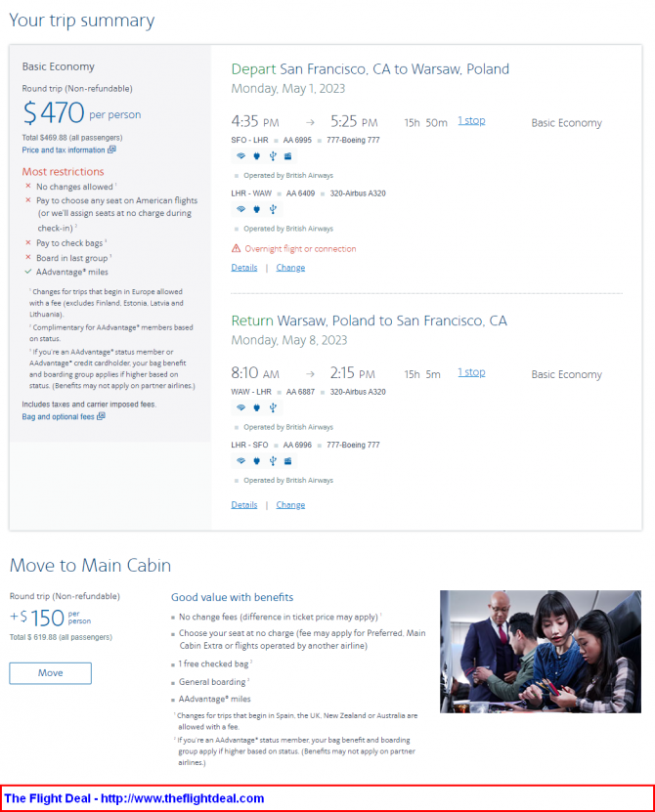Click the USB icon for flight AA 6409
Screen dimensions: 655x812
click(x=273, y=209)
